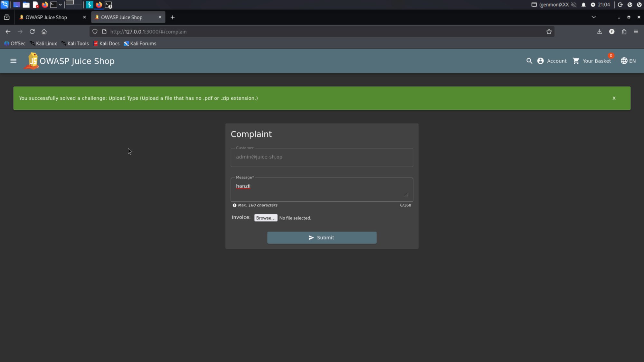Viewport: 644px width, 362px height.
Task: Go to the browser home page
Action: point(44,32)
